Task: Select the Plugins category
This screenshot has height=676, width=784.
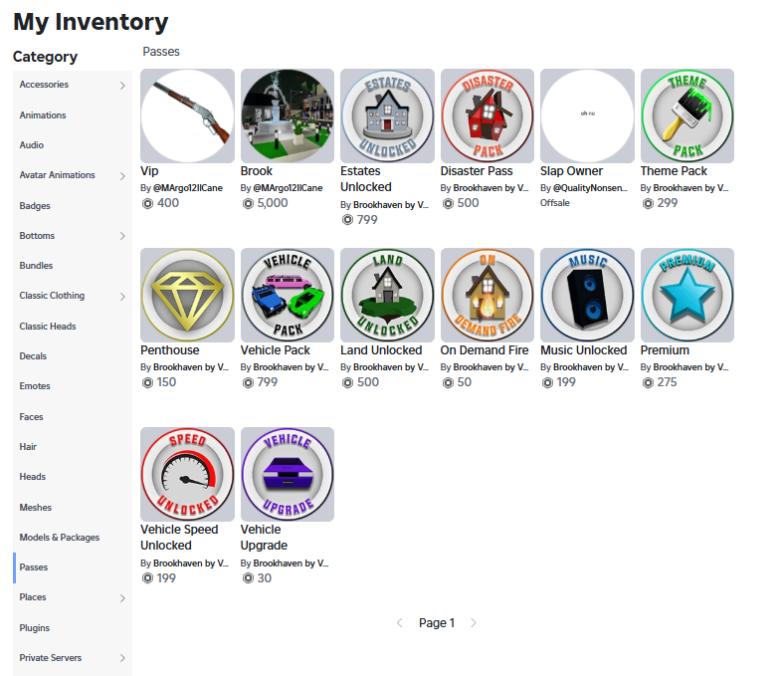Action: coord(73,628)
